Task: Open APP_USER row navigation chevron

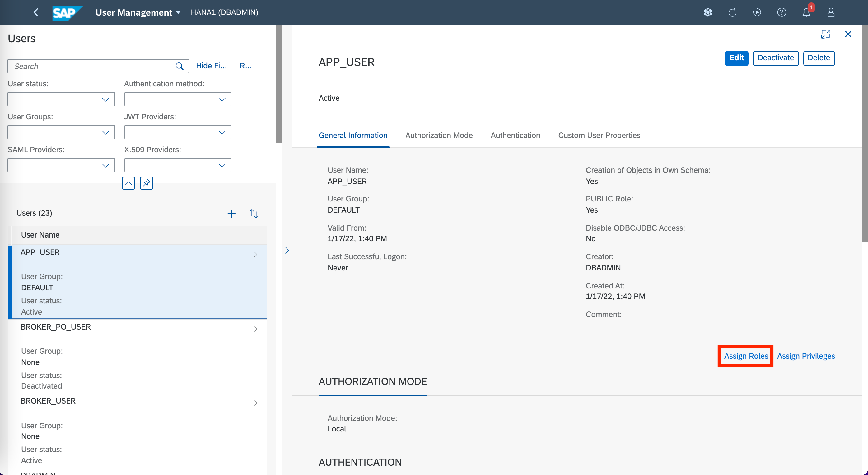Action: tap(255, 255)
